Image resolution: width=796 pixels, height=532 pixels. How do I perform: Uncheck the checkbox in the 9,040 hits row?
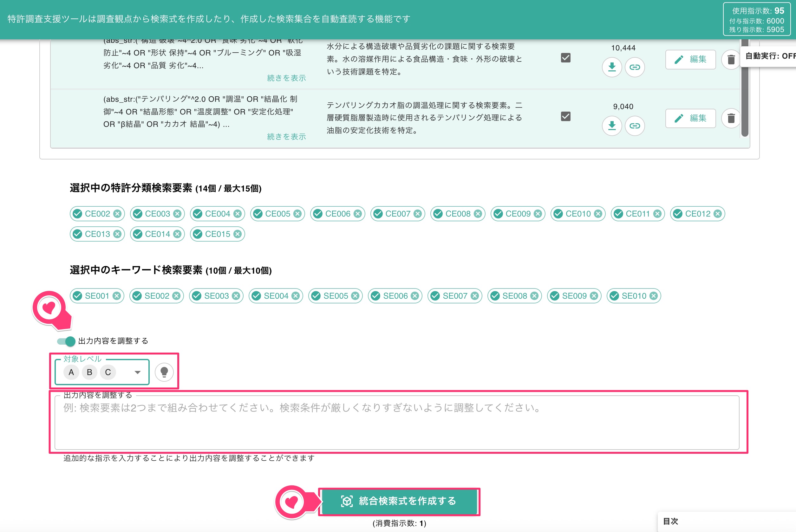tap(566, 117)
